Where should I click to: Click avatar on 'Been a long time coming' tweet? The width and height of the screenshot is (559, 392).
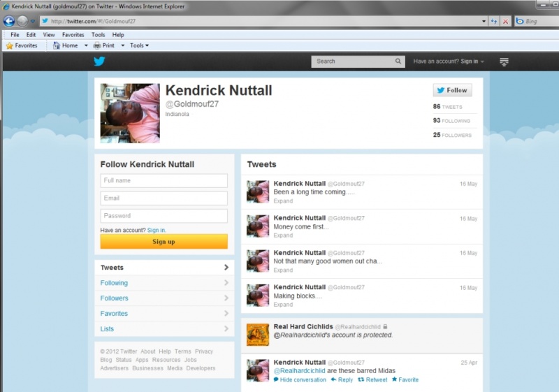click(x=258, y=191)
